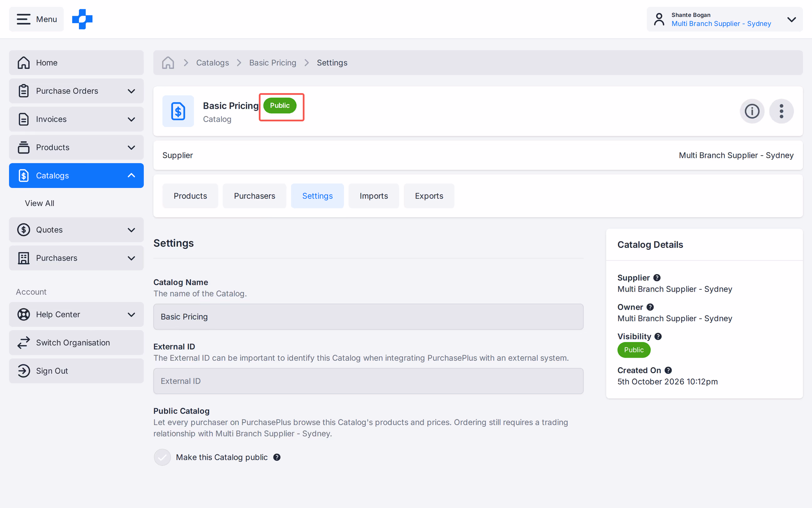Screen dimensions: 812x508
Task: Click the Catalog Name input field
Action: pyautogui.click(x=368, y=316)
